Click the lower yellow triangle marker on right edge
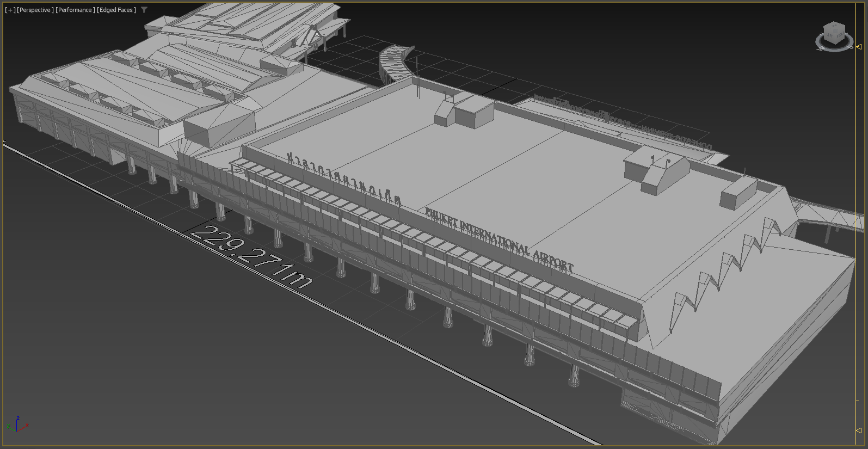This screenshot has width=868, height=449. [x=859, y=430]
